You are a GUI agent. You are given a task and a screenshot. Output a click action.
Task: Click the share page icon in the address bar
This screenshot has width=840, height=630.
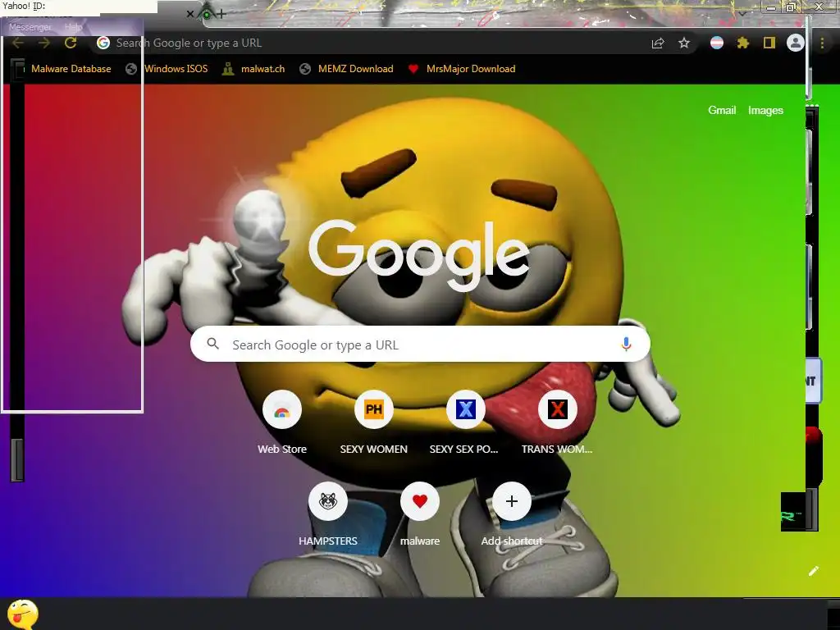click(658, 43)
